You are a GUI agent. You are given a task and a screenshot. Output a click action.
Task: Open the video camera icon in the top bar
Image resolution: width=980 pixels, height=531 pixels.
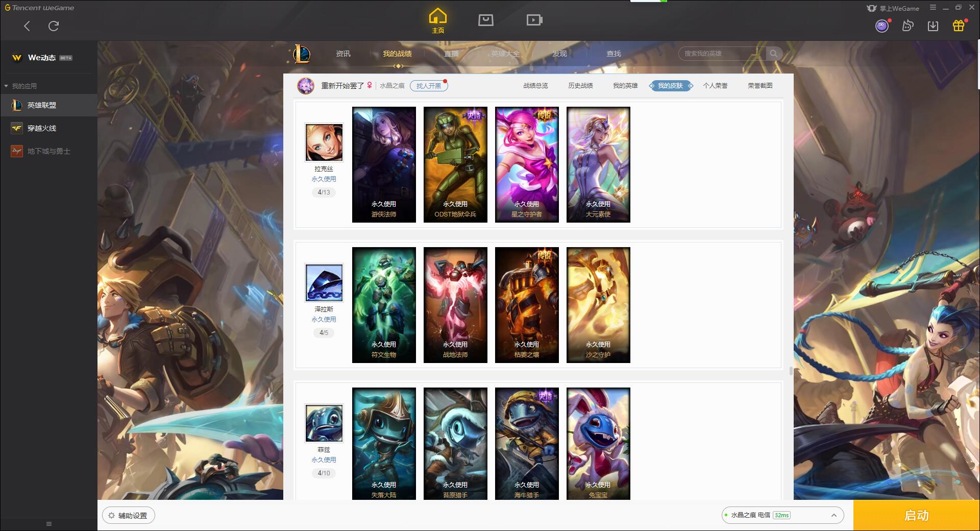pyautogui.click(x=534, y=20)
